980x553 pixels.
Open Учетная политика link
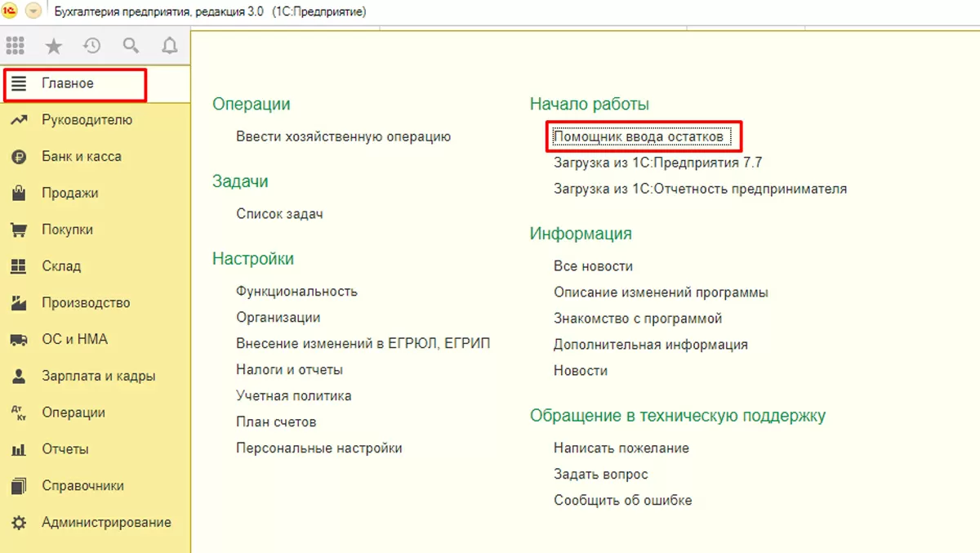click(x=294, y=396)
